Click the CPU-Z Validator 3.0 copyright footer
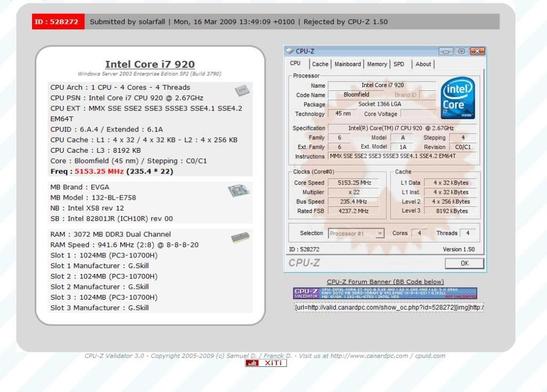547x392 pixels. coord(265,356)
